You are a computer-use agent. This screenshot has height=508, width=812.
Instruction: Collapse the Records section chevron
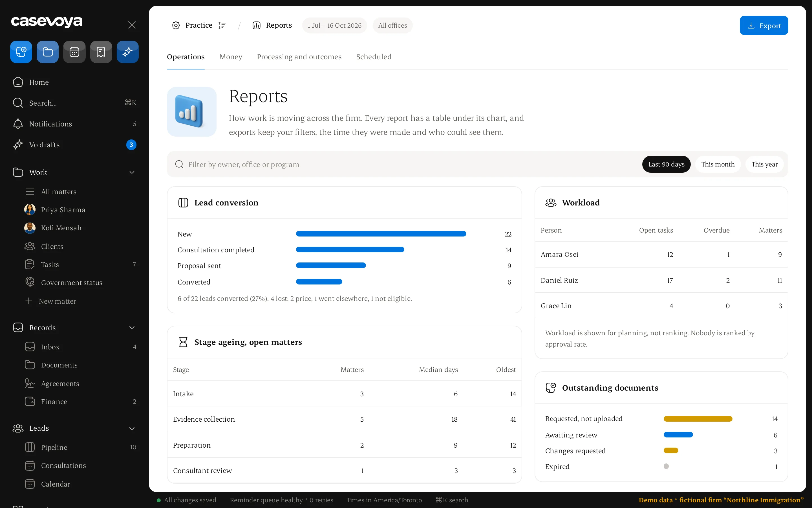coord(132,328)
